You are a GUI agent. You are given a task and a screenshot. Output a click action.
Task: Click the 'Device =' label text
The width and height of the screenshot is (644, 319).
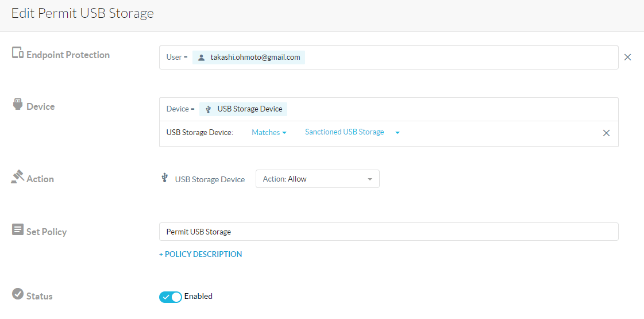180,109
